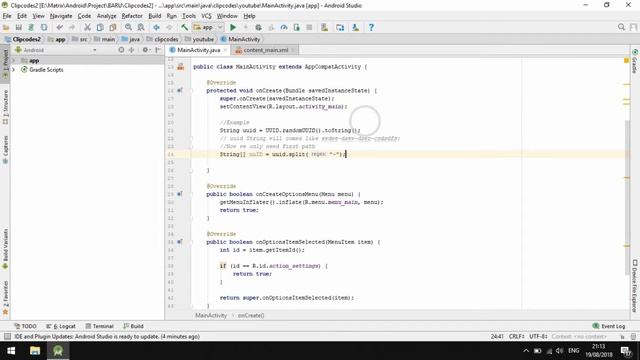Open the Build tool window
640x360 pixels.
[133, 326]
